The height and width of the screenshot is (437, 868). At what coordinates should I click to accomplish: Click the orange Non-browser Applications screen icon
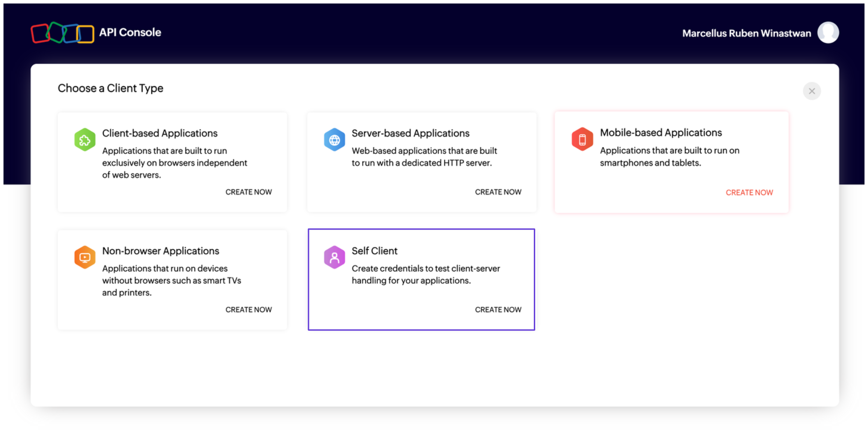coord(85,257)
